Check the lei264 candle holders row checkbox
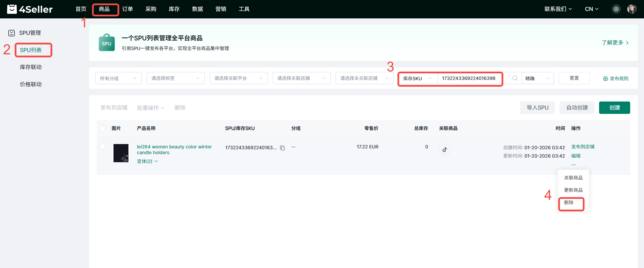 (x=103, y=147)
